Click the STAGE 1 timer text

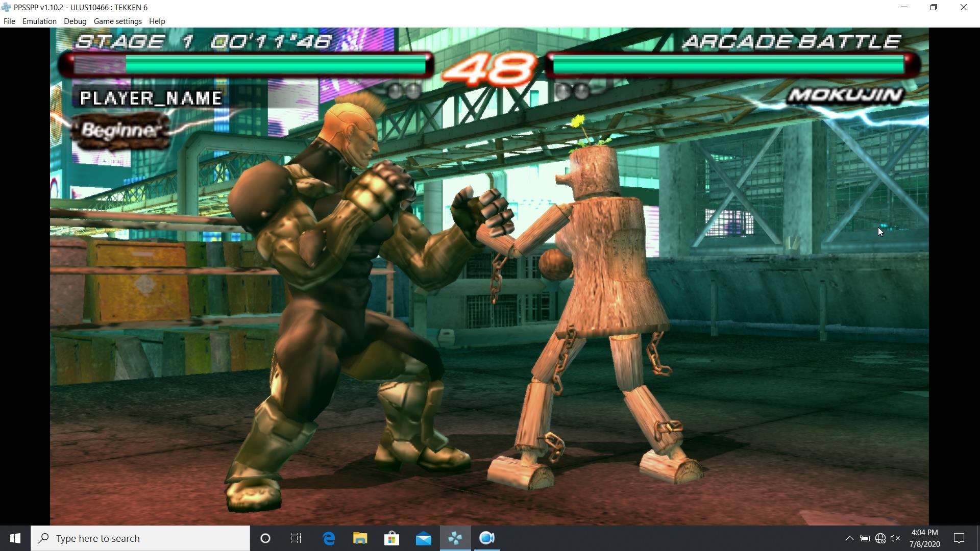(204, 41)
